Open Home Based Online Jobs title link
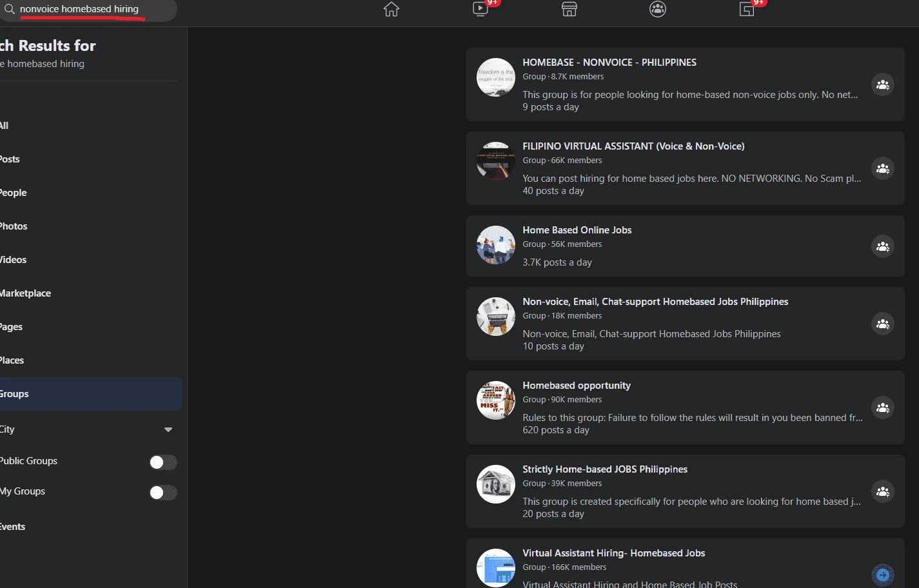 pyautogui.click(x=577, y=230)
